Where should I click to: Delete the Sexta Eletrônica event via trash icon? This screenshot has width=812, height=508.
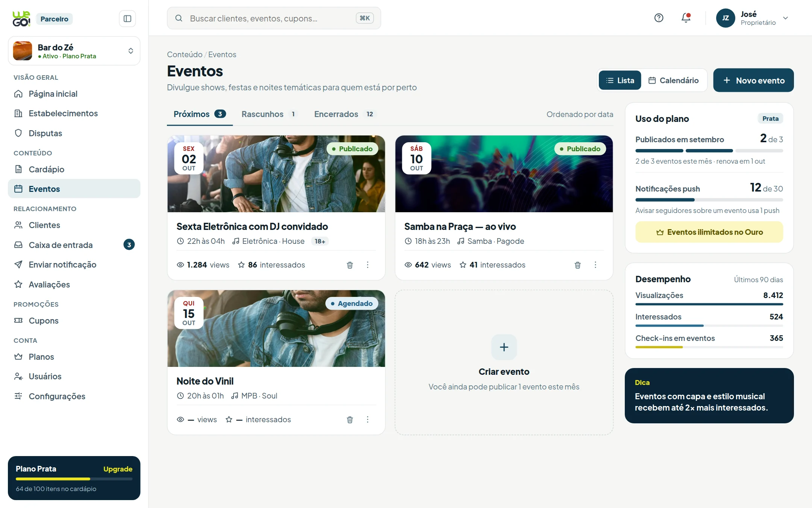tap(350, 265)
